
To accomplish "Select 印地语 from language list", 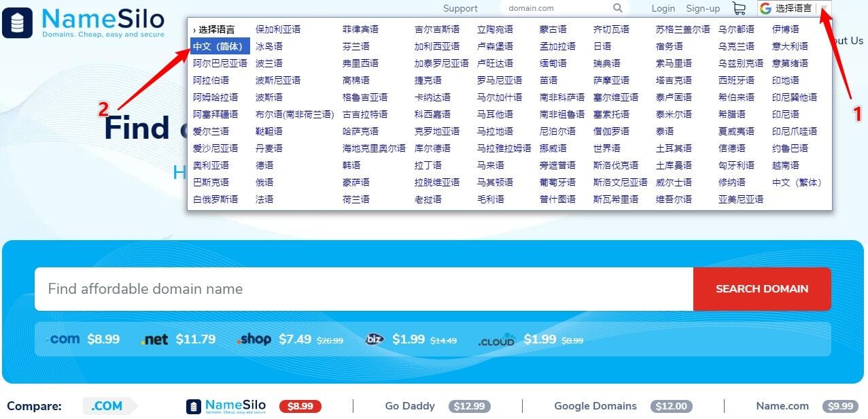I will coord(785,80).
